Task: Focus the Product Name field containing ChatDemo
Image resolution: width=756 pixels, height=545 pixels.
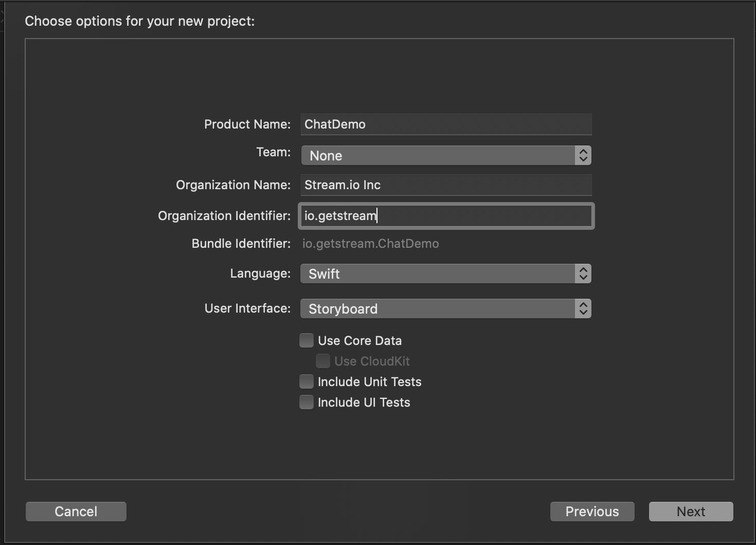Action: point(446,124)
